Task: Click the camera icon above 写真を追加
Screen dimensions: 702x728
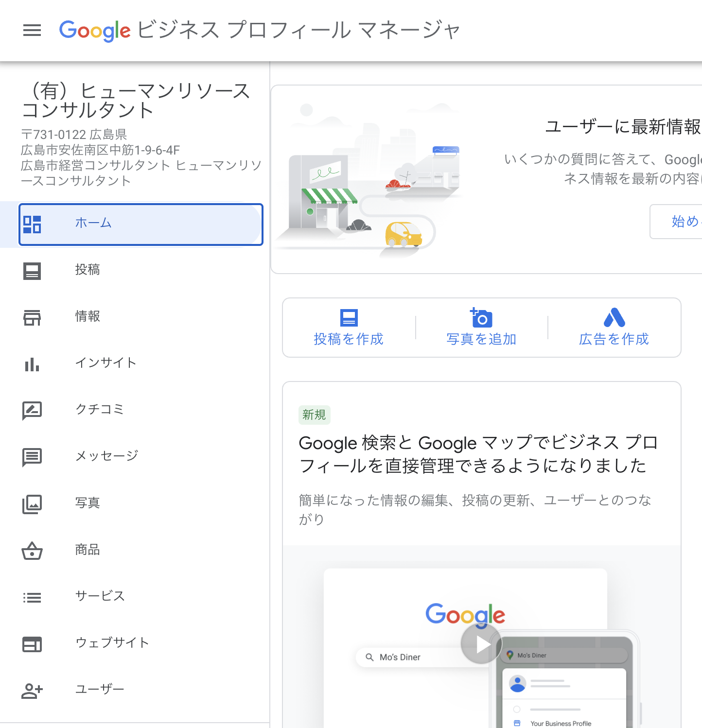Action: coord(481,317)
